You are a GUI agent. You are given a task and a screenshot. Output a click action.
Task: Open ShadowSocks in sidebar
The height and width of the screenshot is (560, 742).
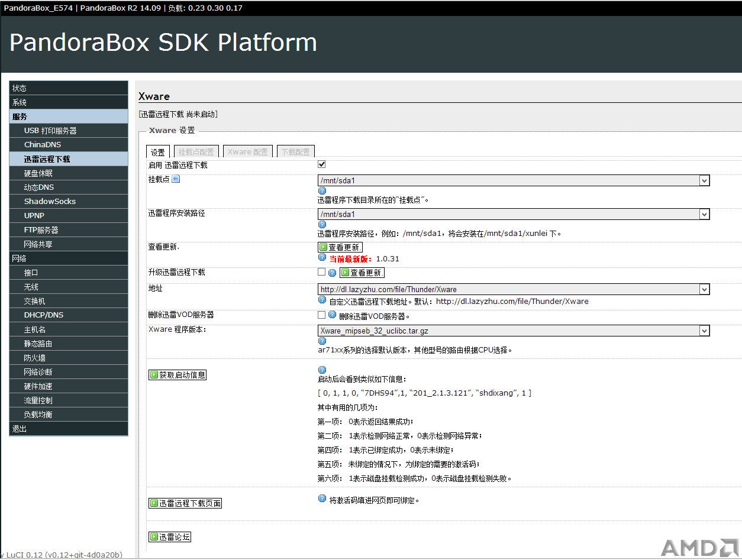pos(69,202)
